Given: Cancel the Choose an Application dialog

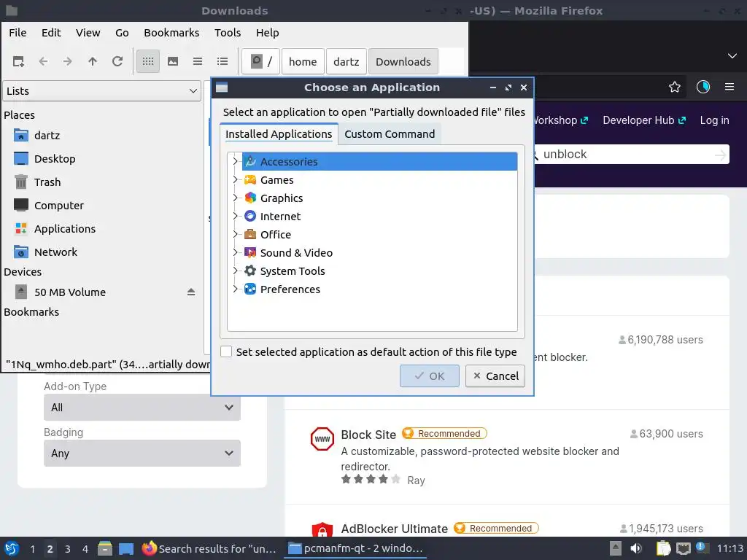Looking at the screenshot, I should (495, 376).
